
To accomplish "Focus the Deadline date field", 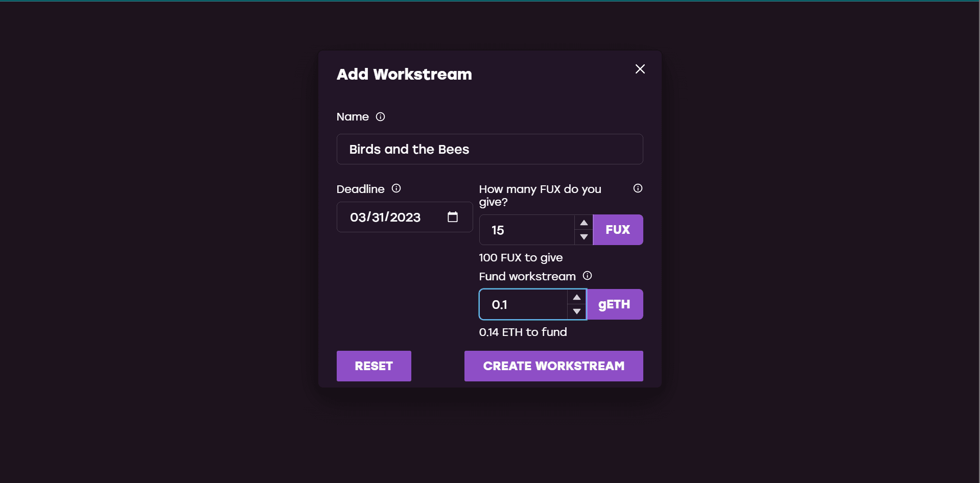I will coord(405,217).
